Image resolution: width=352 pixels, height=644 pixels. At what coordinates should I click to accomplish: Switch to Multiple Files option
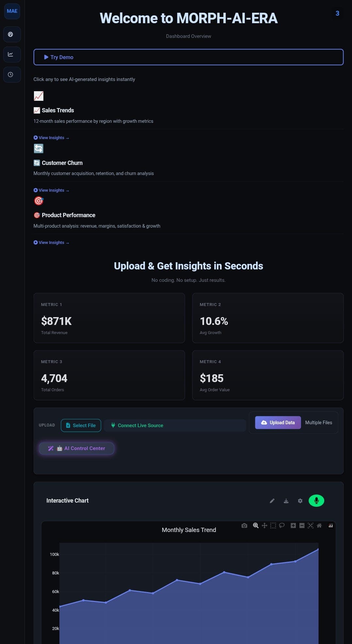(x=318, y=423)
